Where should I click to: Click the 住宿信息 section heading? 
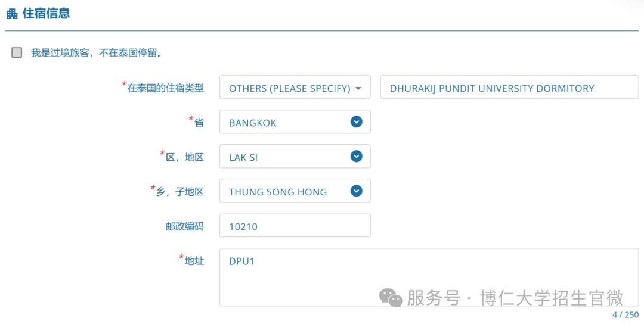[46, 13]
